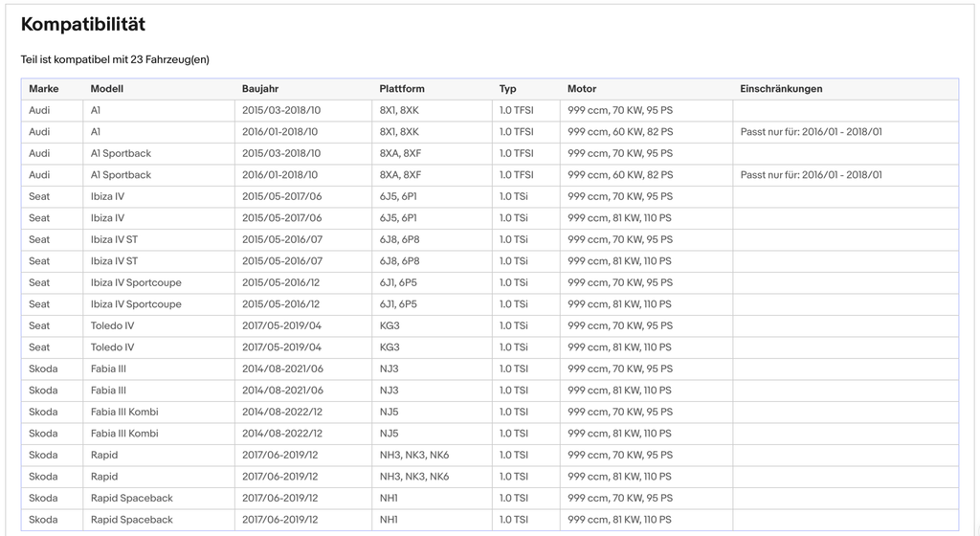Click 'Rapid' model cell in NH3 110 PS row

pos(104,477)
